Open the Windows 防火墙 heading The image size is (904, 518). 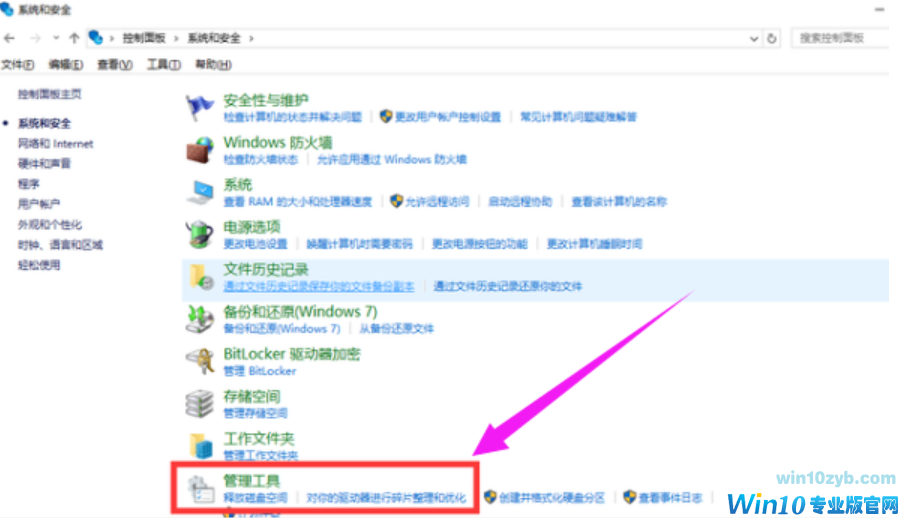[x=278, y=142]
